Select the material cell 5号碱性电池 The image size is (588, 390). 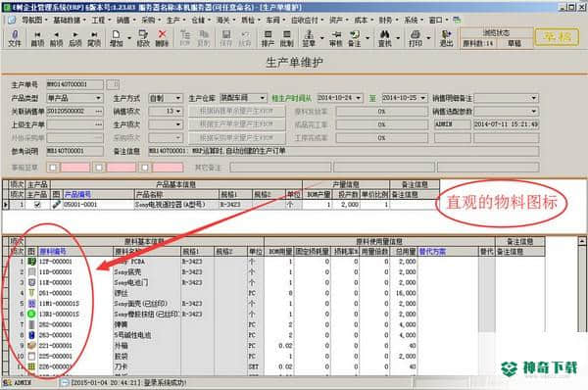147,335
